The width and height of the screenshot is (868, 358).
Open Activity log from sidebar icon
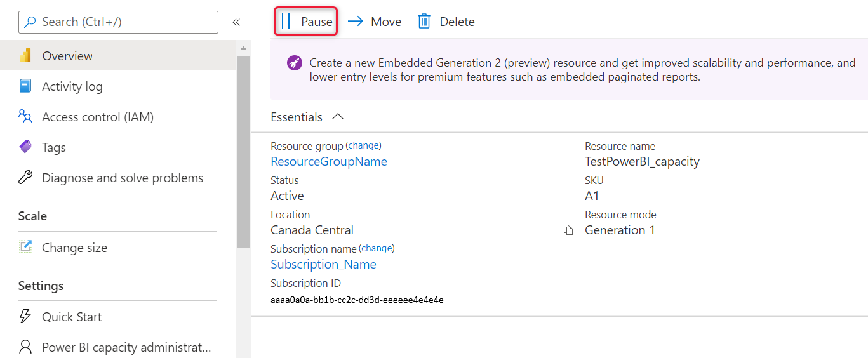(25, 86)
